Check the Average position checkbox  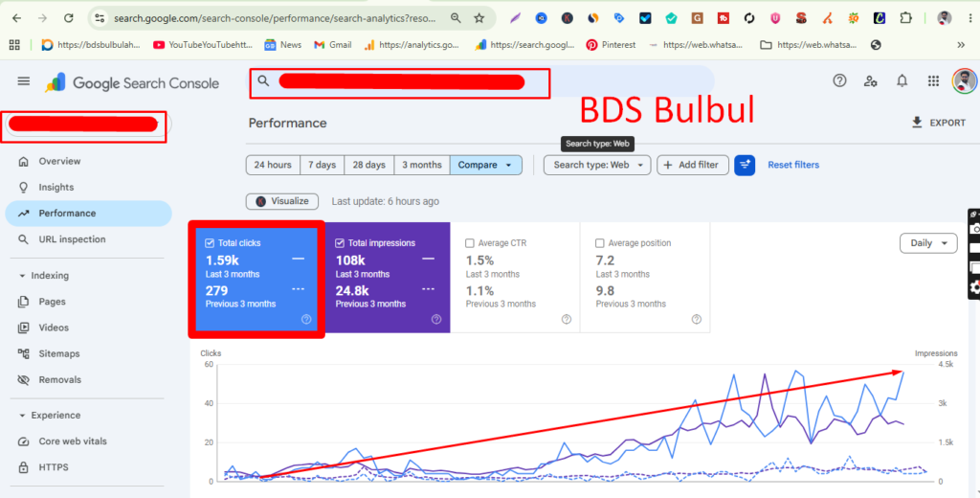[x=599, y=242]
